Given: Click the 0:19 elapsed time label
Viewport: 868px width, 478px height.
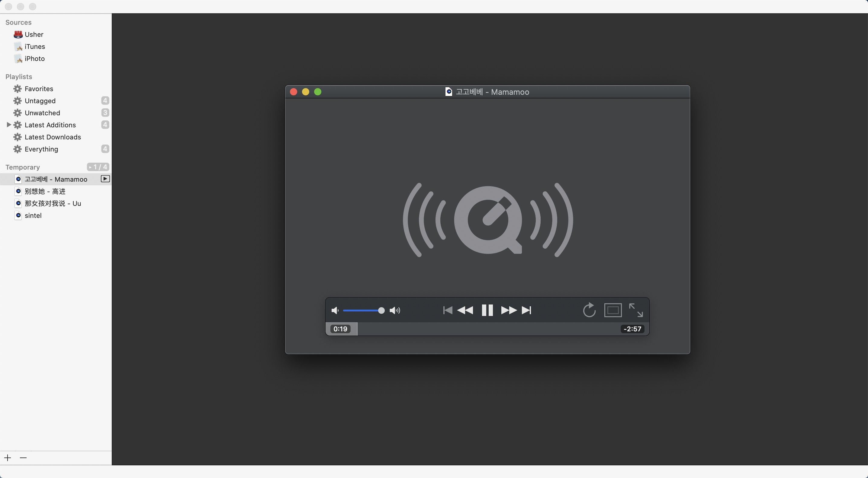Looking at the screenshot, I should pyautogui.click(x=340, y=329).
